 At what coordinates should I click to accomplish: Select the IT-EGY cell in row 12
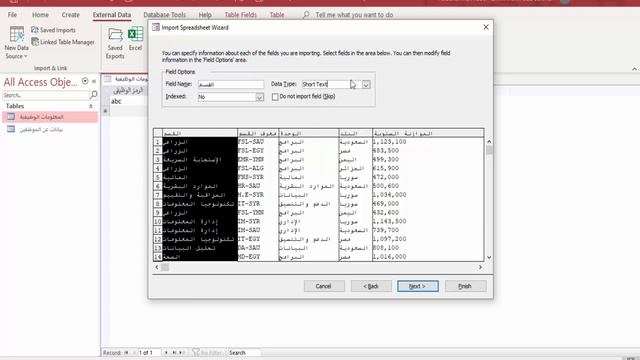pos(258,239)
